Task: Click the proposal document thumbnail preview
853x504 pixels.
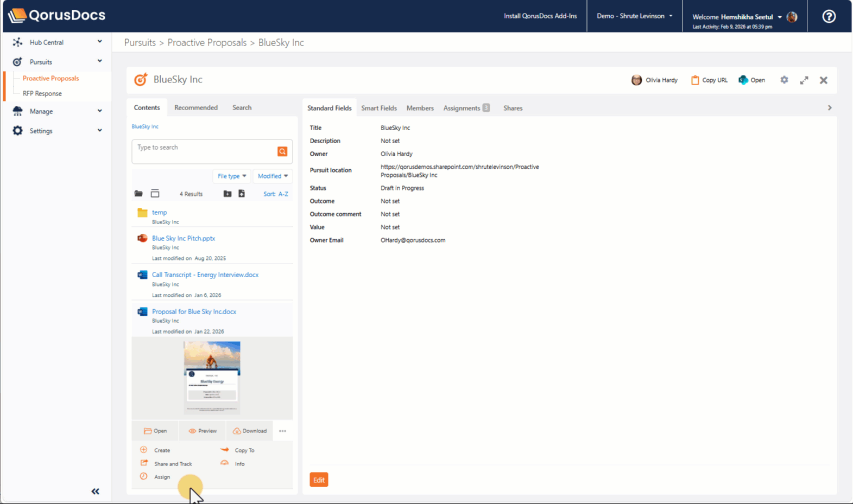Action: coord(212,378)
